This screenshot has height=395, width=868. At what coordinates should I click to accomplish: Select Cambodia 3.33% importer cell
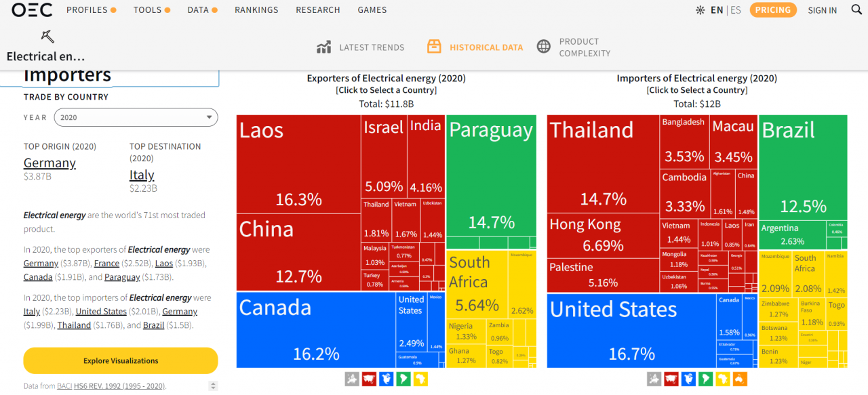click(685, 193)
